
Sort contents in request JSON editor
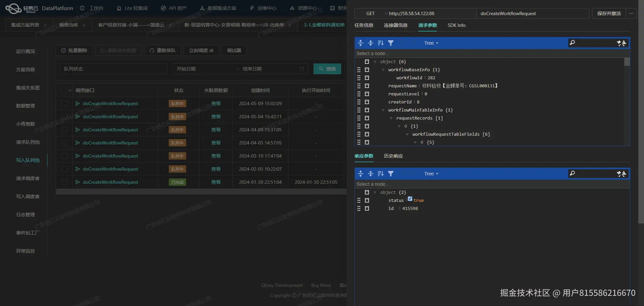coord(381,43)
